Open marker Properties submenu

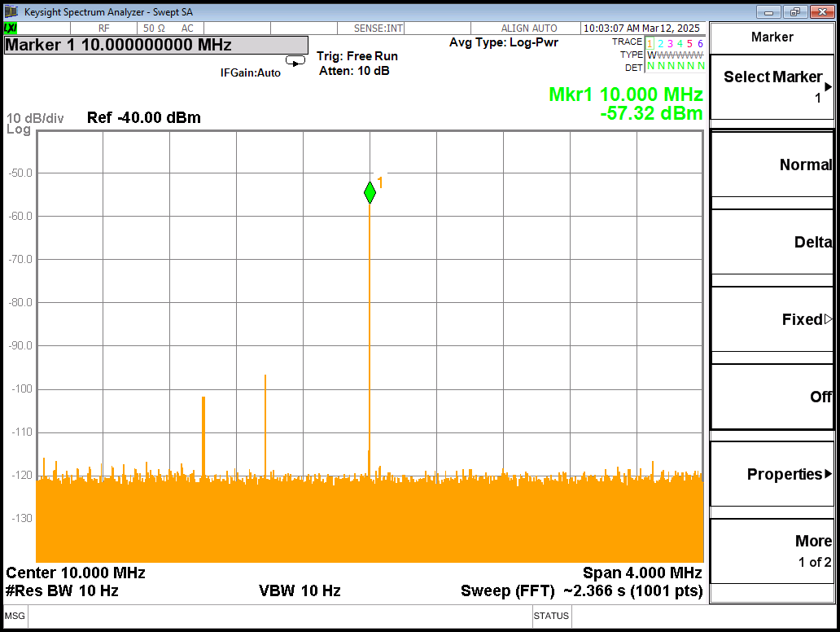pos(772,474)
